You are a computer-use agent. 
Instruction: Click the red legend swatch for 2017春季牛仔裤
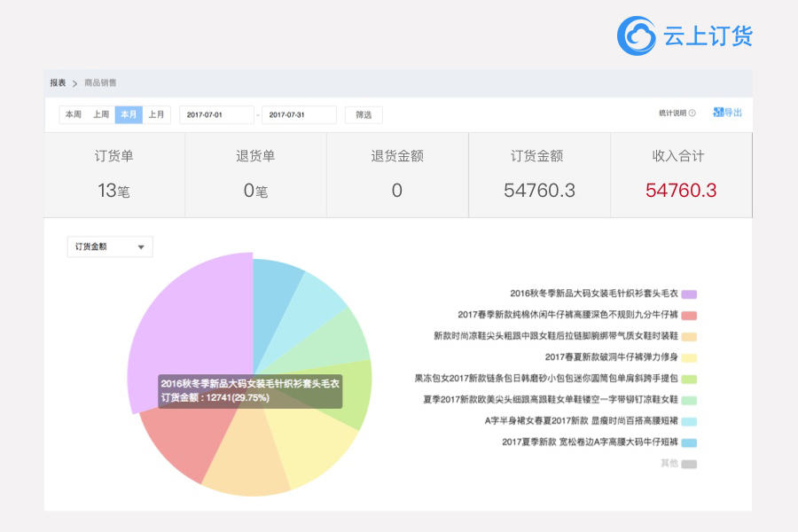(x=689, y=316)
